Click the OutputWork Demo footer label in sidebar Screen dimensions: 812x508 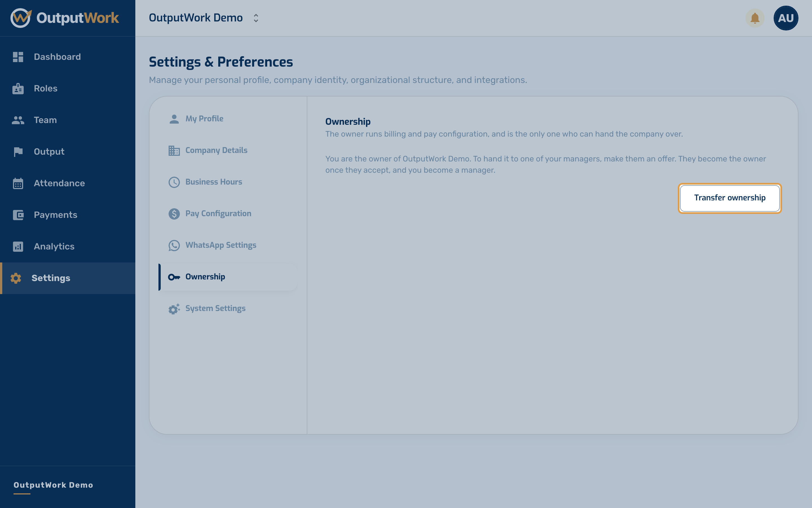coord(53,485)
